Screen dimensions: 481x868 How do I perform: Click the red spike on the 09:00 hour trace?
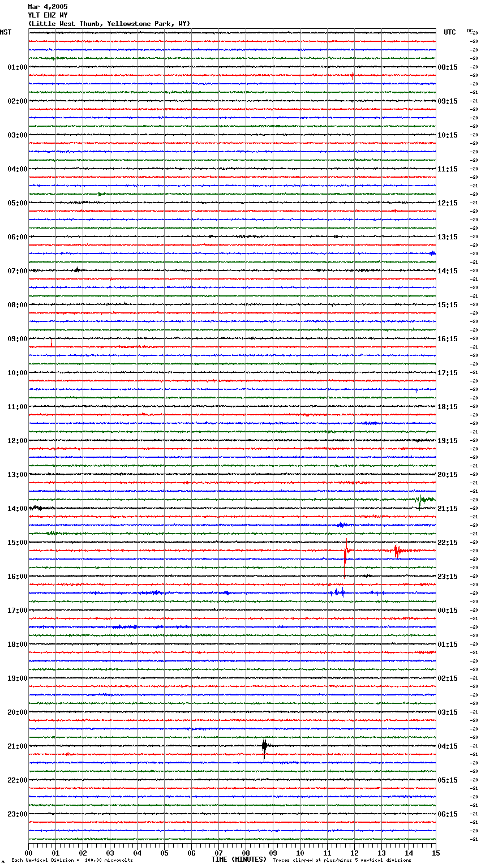click(x=51, y=342)
